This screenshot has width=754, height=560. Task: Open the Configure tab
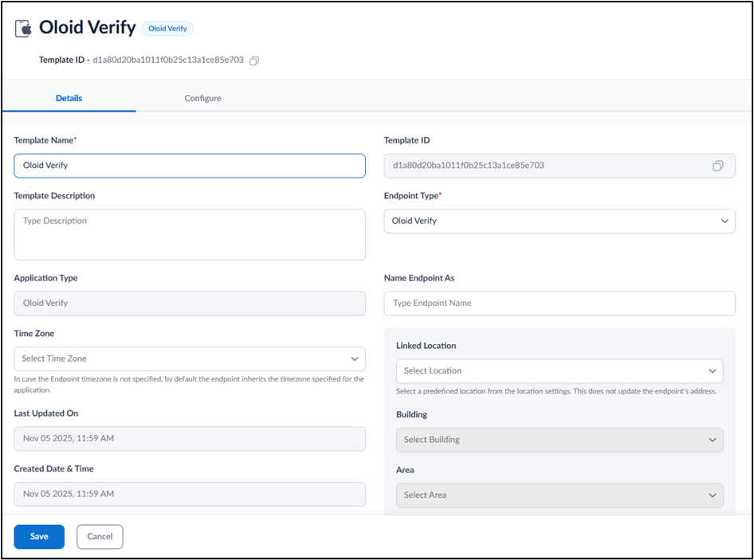(203, 98)
